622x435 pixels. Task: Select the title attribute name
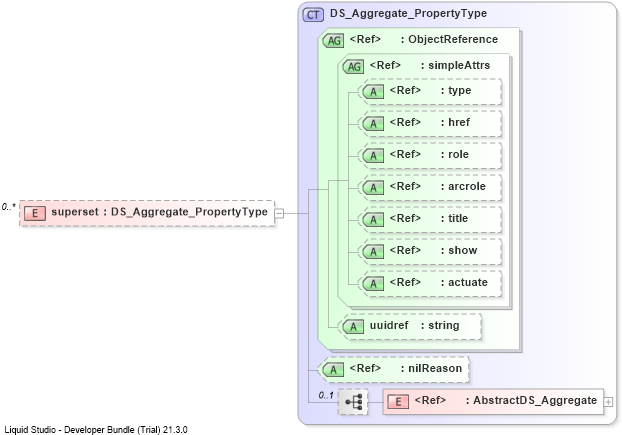coord(458,218)
